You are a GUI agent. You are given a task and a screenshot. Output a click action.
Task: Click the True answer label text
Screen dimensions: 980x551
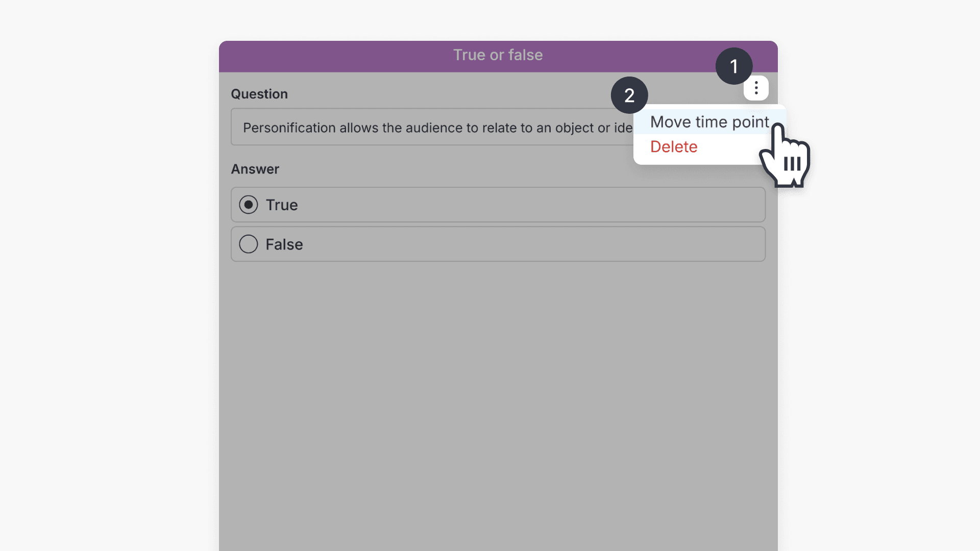pyautogui.click(x=281, y=205)
